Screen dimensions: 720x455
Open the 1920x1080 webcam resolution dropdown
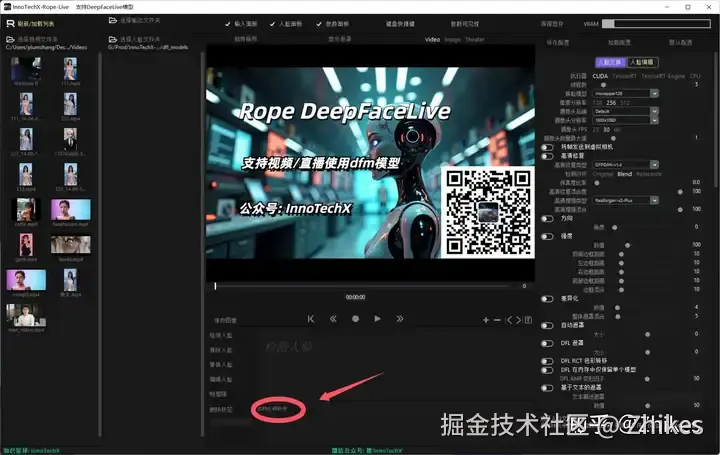(x=626, y=120)
